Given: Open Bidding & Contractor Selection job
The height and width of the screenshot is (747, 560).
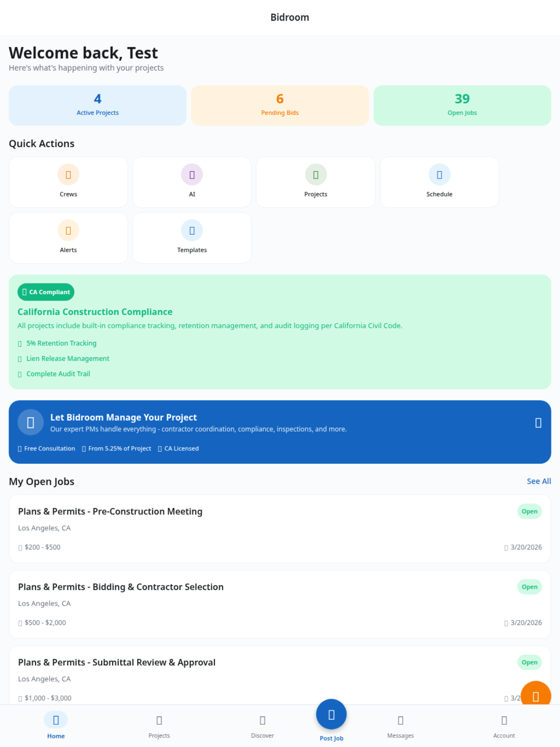Looking at the screenshot, I should pyautogui.click(x=280, y=604).
